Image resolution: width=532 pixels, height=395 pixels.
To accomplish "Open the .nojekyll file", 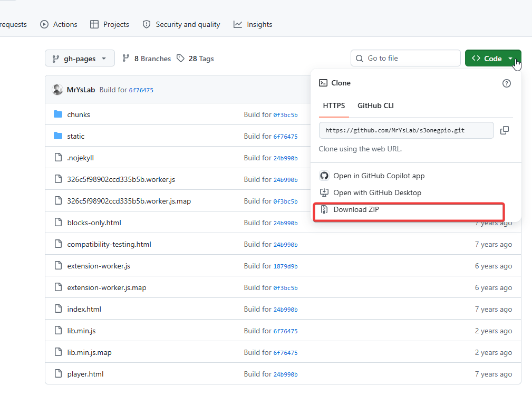I will pos(81,158).
